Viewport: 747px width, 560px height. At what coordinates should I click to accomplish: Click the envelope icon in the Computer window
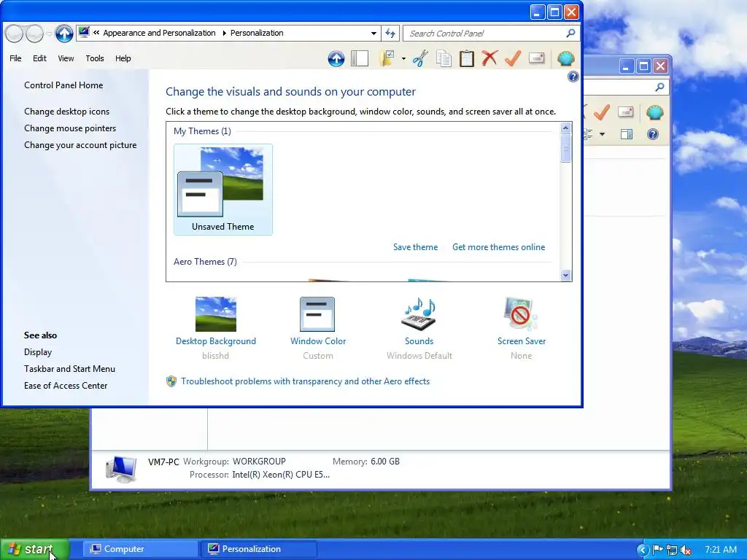(x=625, y=112)
